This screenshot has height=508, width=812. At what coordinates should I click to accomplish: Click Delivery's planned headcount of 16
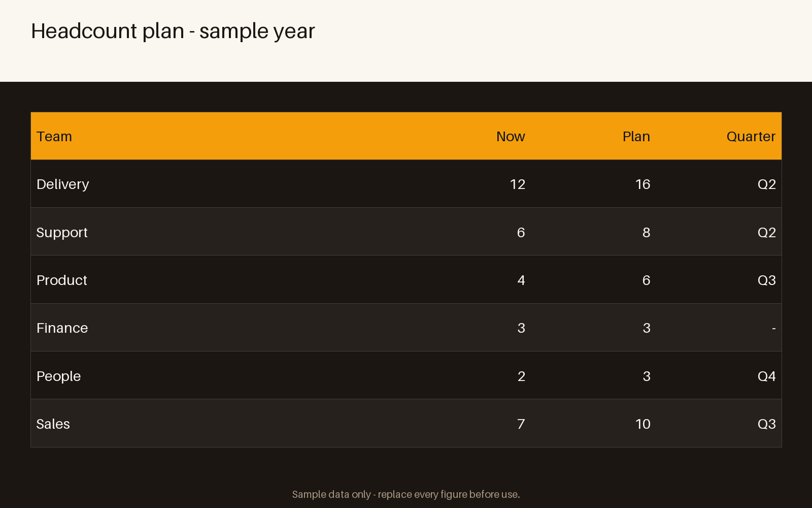click(643, 184)
